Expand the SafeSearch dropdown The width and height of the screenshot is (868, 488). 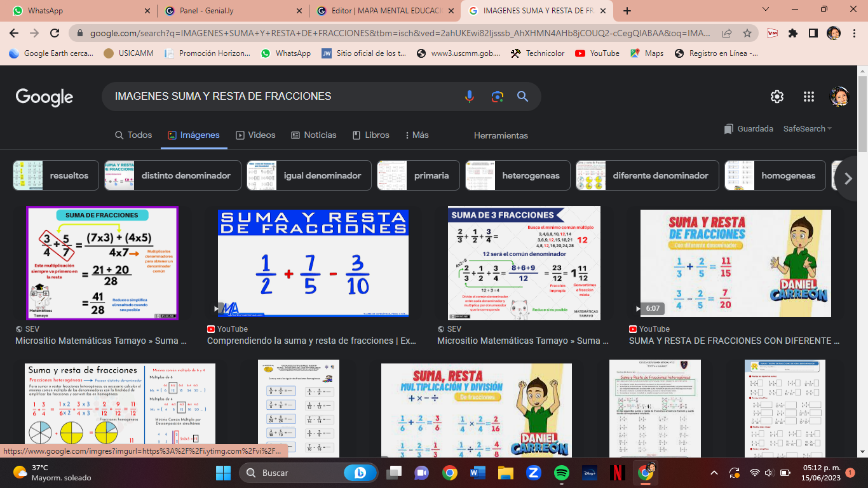click(808, 129)
